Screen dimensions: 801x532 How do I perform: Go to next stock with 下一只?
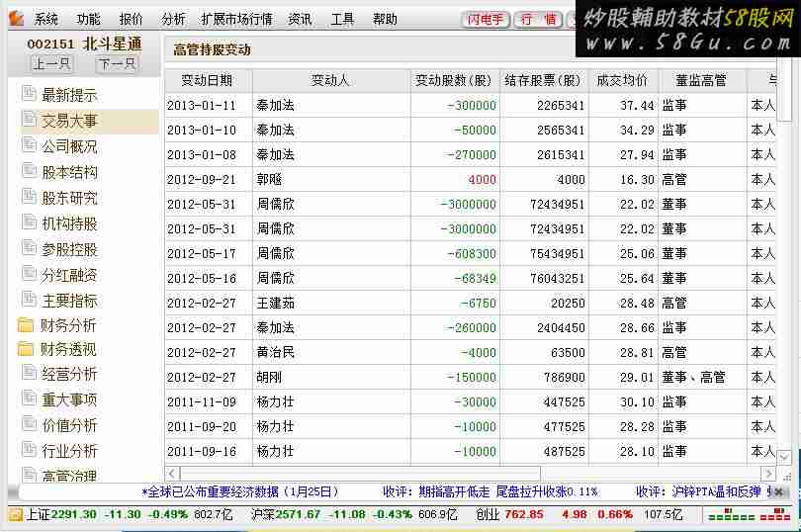(x=117, y=64)
